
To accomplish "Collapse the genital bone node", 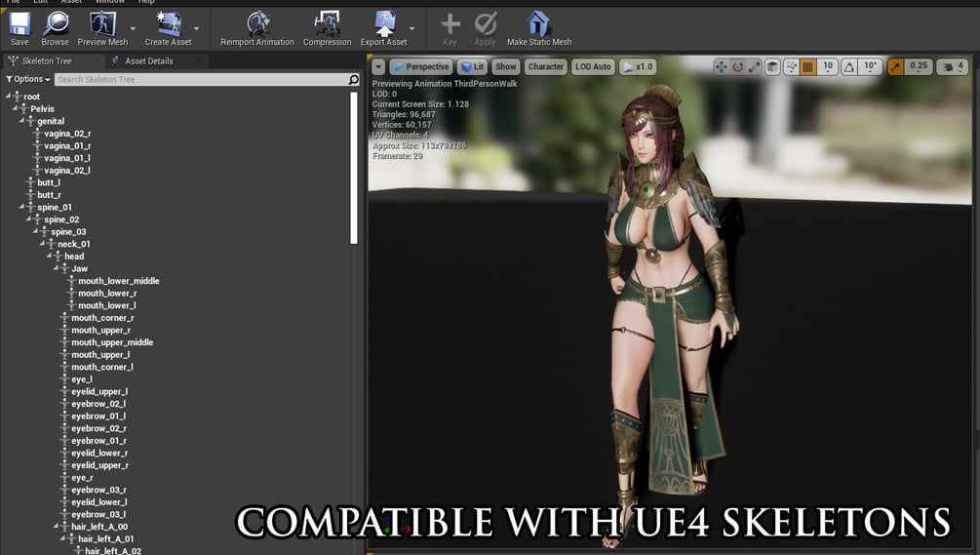I will (21, 120).
